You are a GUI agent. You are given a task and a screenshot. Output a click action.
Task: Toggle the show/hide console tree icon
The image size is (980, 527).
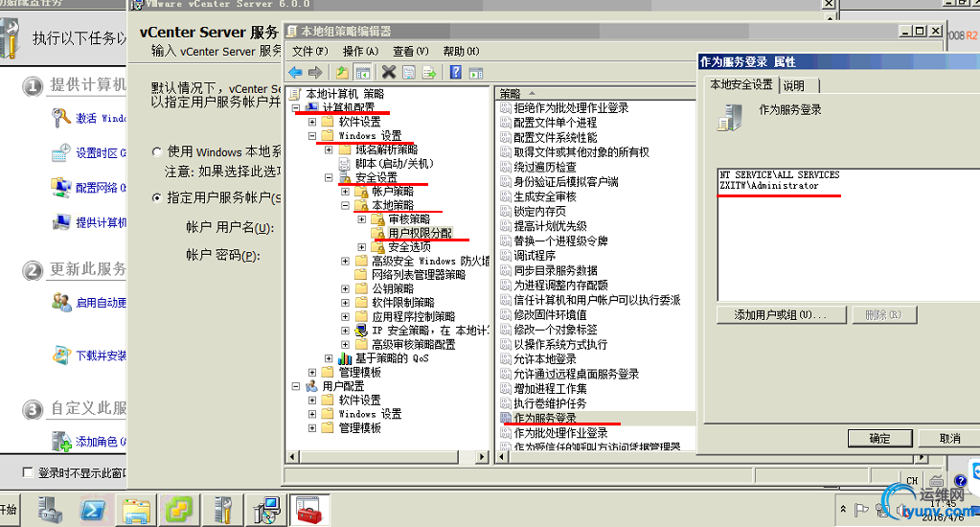(x=362, y=73)
